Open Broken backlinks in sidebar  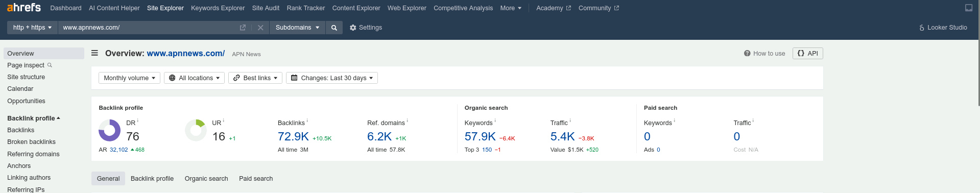click(32, 142)
